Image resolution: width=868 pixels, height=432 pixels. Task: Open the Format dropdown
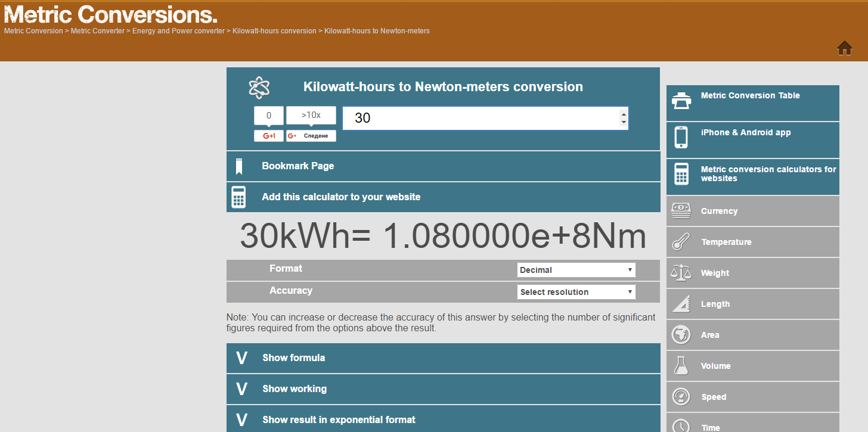(576, 269)
